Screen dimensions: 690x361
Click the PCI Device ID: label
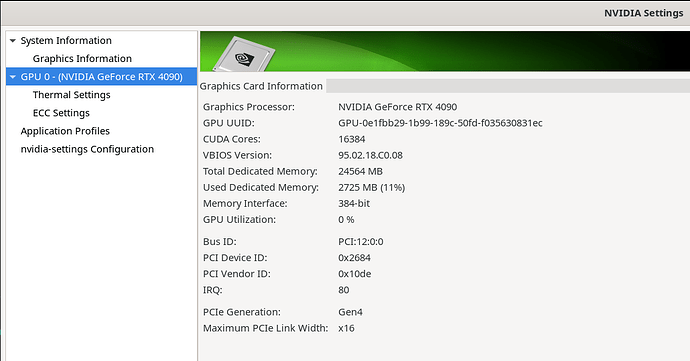[x=235, y=258]
